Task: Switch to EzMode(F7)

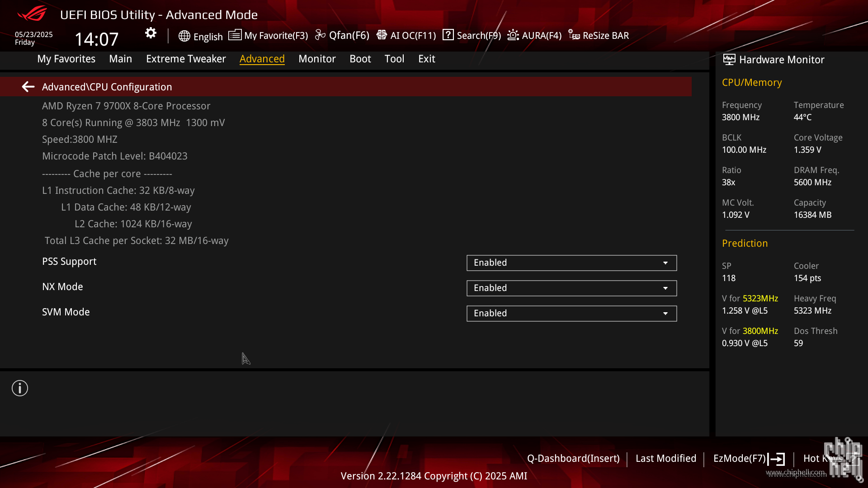Action: point(749,459)
